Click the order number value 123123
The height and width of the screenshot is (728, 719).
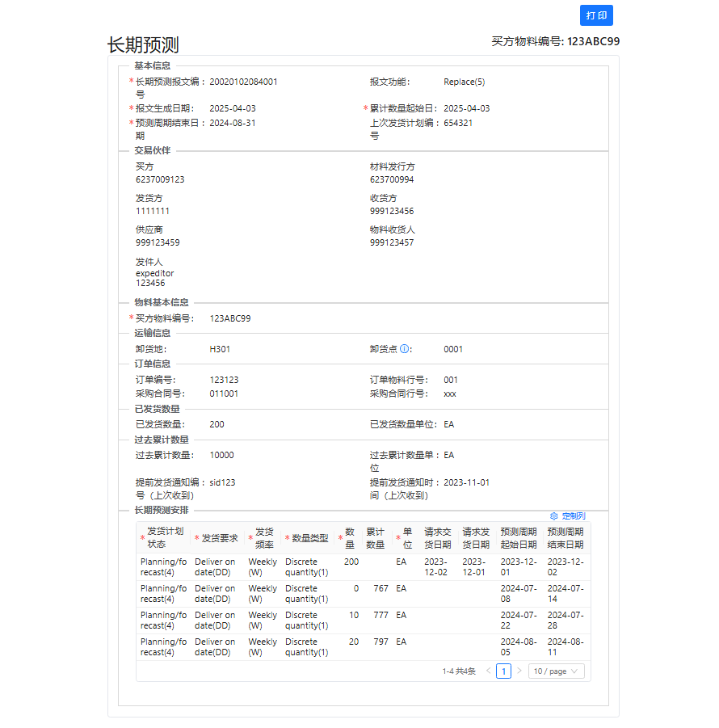(224, 380)
